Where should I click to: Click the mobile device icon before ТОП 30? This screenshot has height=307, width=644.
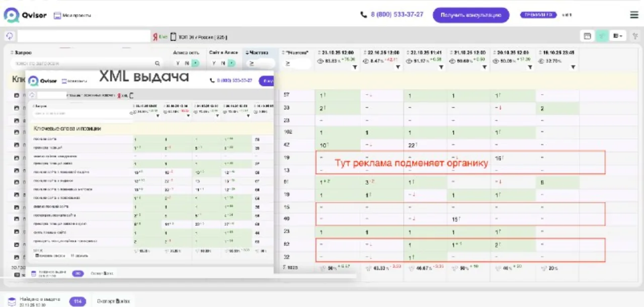click(x=174, y=37)
